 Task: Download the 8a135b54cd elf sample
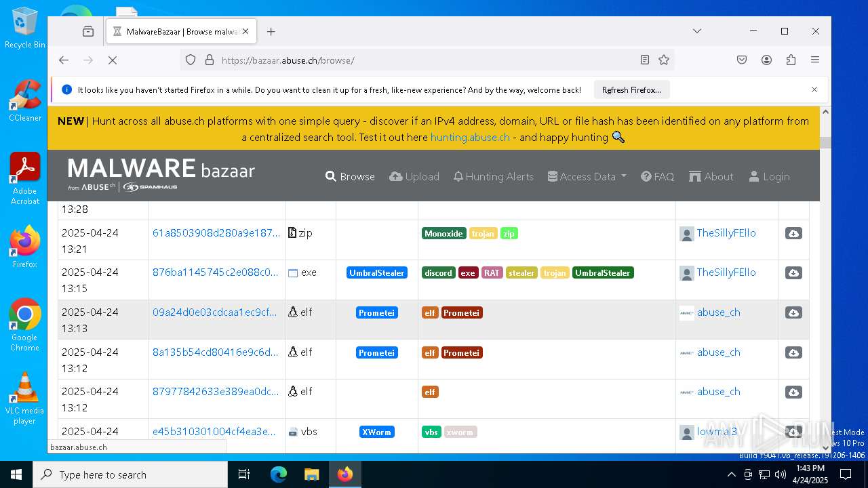tap(793, 352)
